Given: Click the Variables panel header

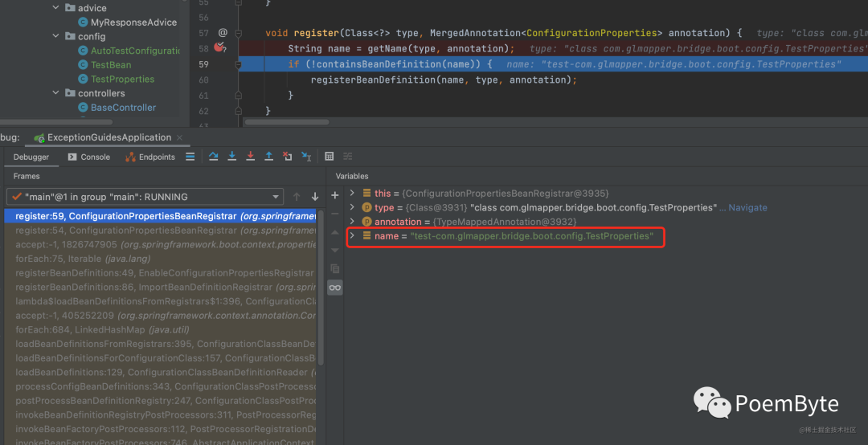Looking at the screenshot, I should [351, 176].
